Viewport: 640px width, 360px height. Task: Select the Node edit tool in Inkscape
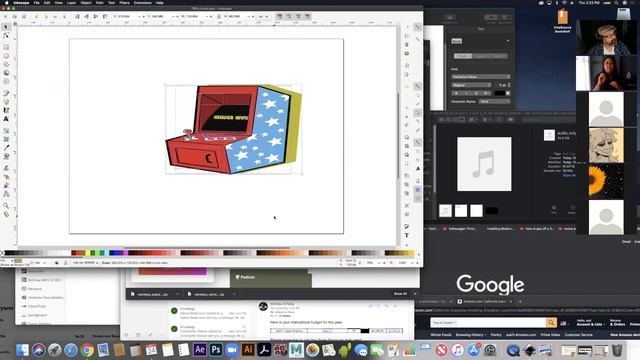pos(6,36)
